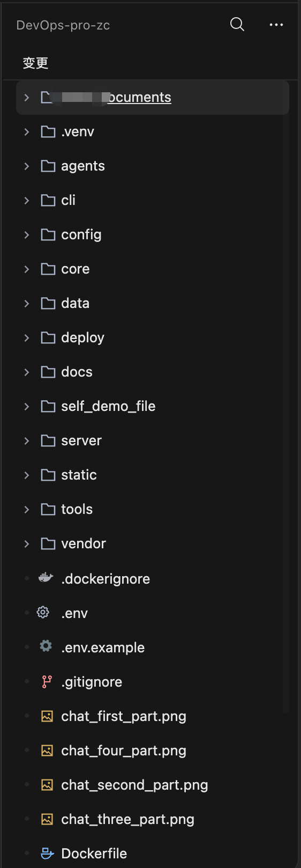Expand the self_demo_file folder chevron
301x868 pixels.
coord(27,407)
